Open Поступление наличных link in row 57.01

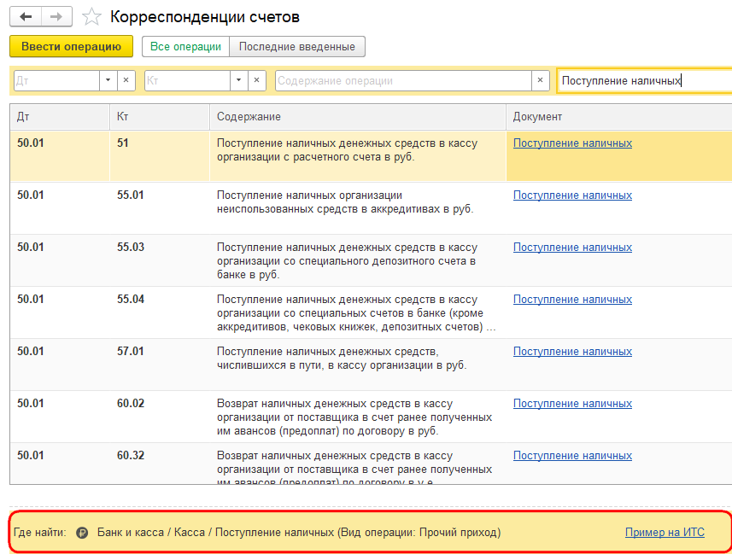(573, 352)
